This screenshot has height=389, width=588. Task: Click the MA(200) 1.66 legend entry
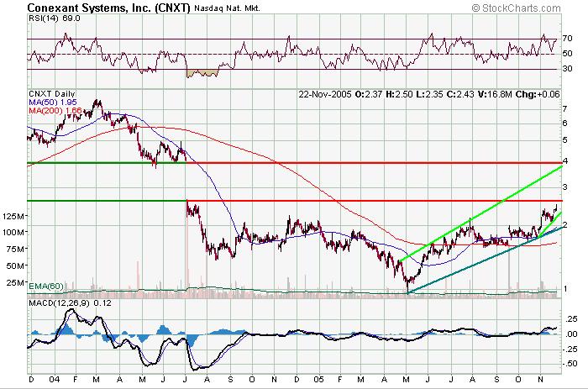[x=55, y=110]
